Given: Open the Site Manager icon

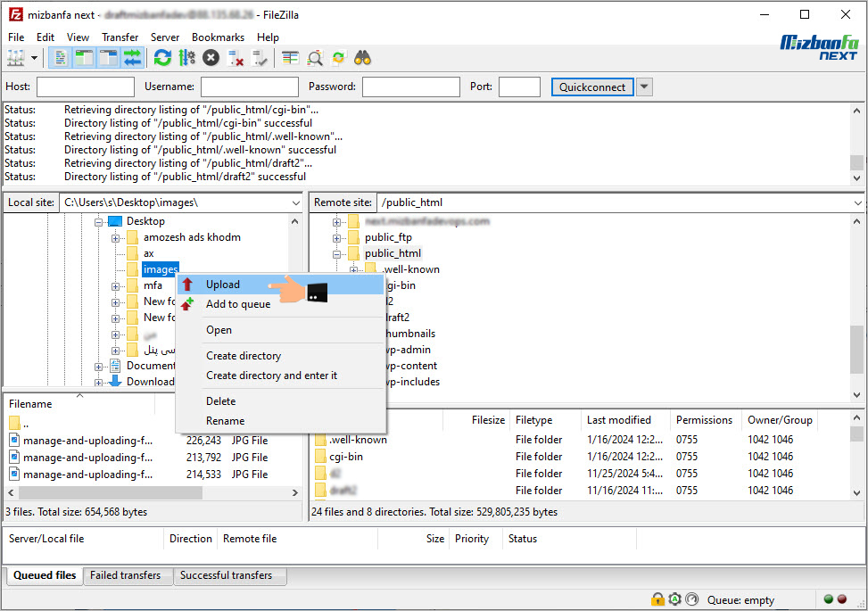Looking at the screenshot, I should (15, 58).
